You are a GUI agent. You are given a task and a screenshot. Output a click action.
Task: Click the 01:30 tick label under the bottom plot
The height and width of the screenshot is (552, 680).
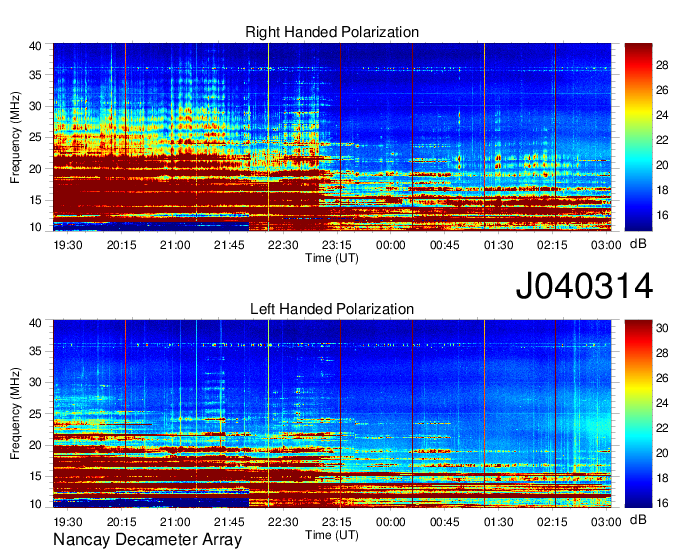499,522
